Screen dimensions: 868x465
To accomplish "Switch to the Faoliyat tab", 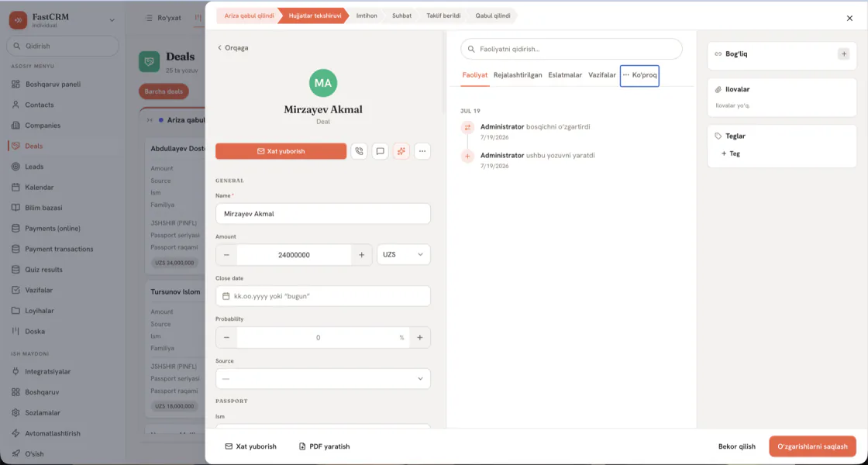I will [x=475, y=74].
